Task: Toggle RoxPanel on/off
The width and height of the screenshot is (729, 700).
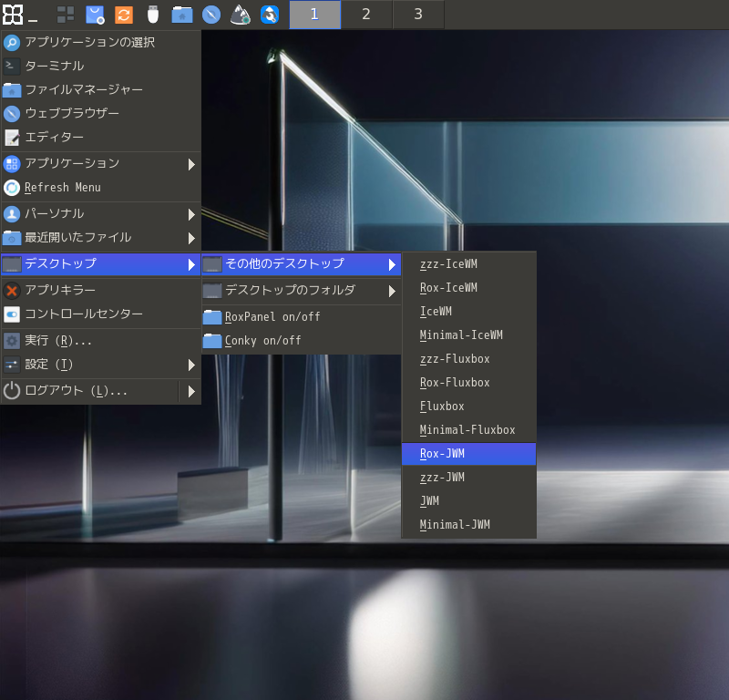Action: (x=272, y=317)
